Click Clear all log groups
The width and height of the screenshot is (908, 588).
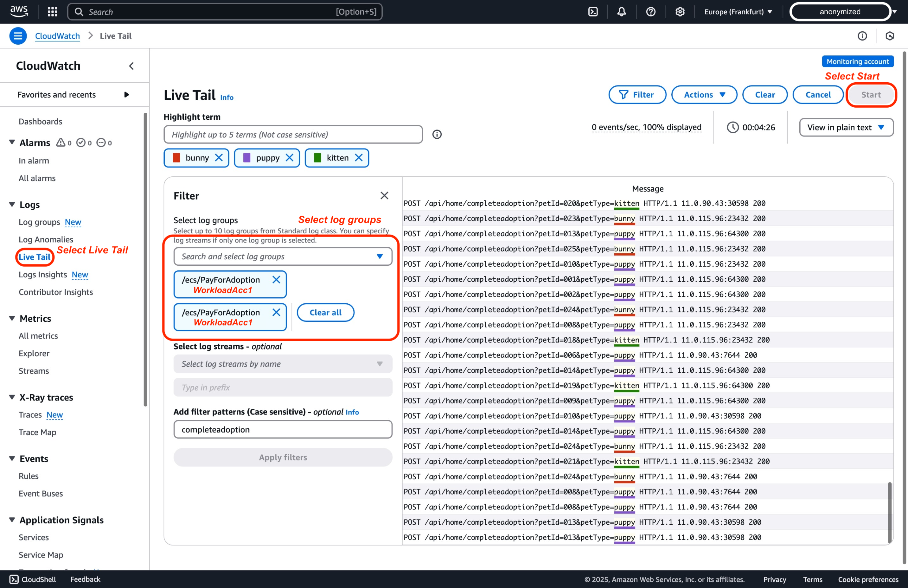[325, 313]
